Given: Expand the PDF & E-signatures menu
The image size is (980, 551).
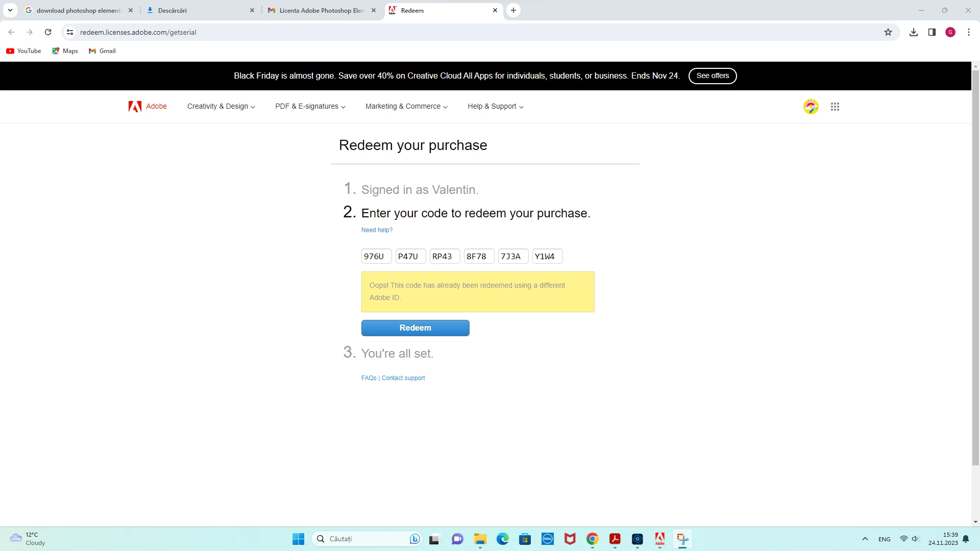Looking at the screenshot, I should point(310,106).
